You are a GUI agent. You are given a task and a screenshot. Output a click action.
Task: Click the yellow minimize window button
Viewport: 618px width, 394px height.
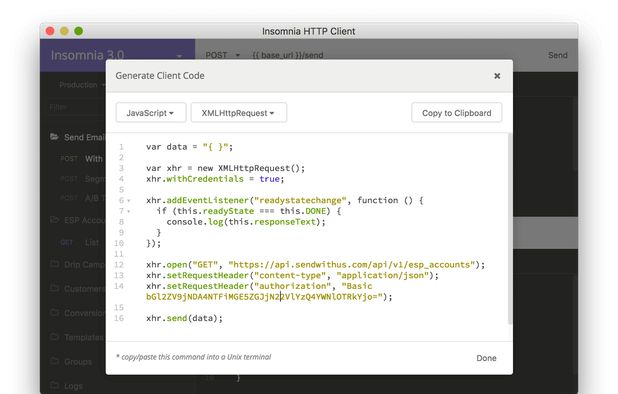[x=64, y=31]
